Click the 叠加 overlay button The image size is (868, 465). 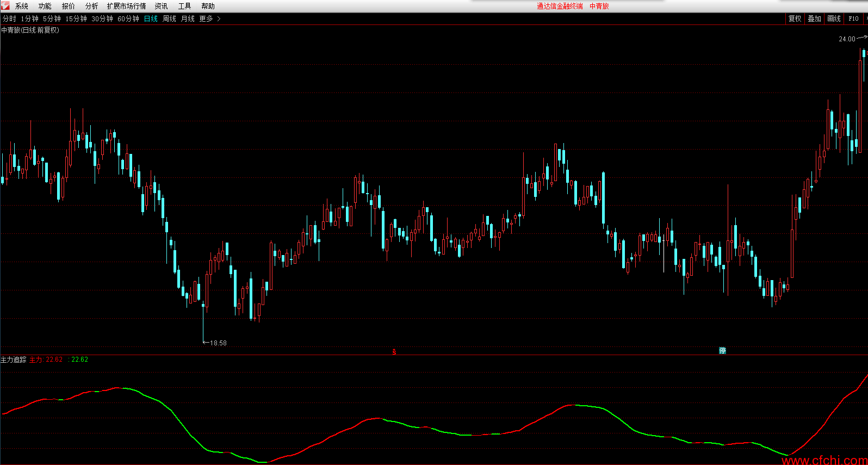tap(815, 18)
